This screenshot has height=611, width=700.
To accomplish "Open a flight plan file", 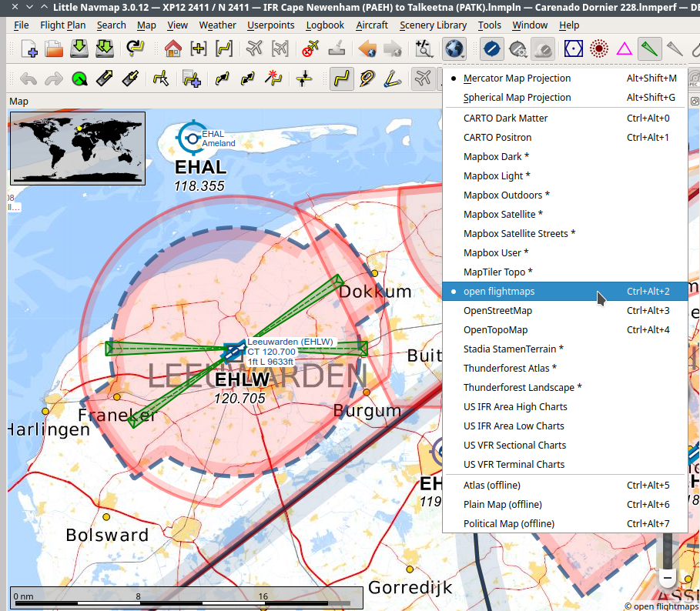I will 54,48.
